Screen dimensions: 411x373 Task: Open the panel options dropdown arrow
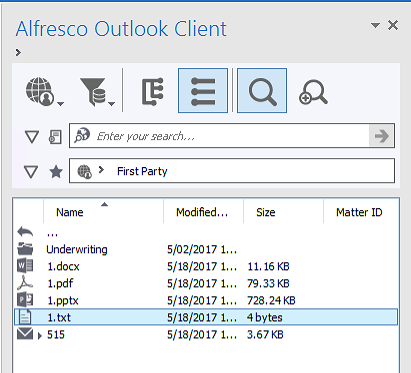375,25
